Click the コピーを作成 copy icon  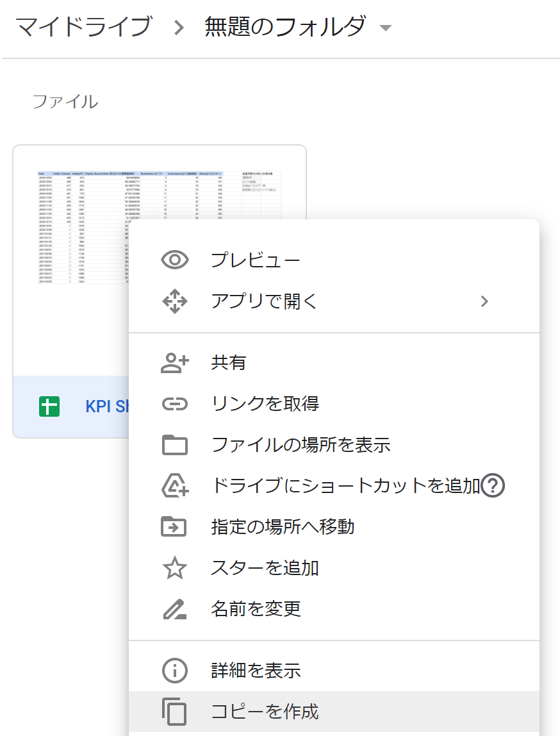pyautogui.click(x=174, y=712)
